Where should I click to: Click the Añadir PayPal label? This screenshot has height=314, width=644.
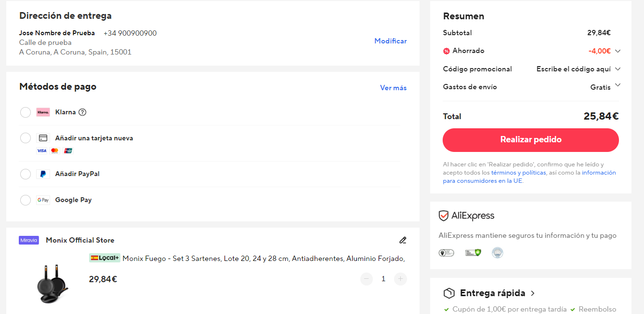(x=77, y=174)
